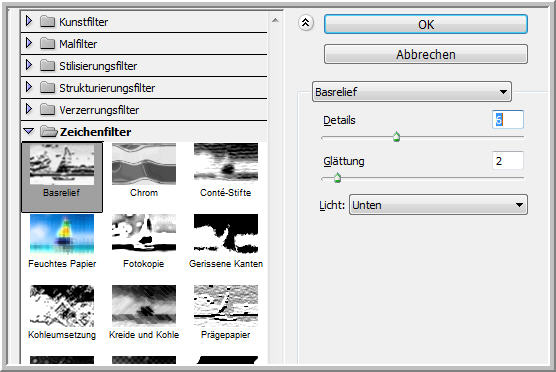Expand the Verzerrungsfilter folder triangle
Screen dimensions: 556x372
click(29, 109)
